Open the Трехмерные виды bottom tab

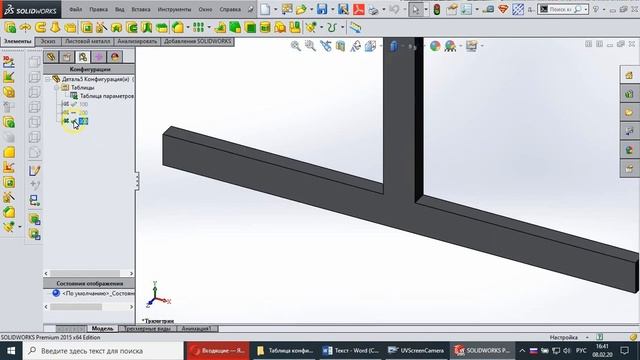tap(147, 329)
